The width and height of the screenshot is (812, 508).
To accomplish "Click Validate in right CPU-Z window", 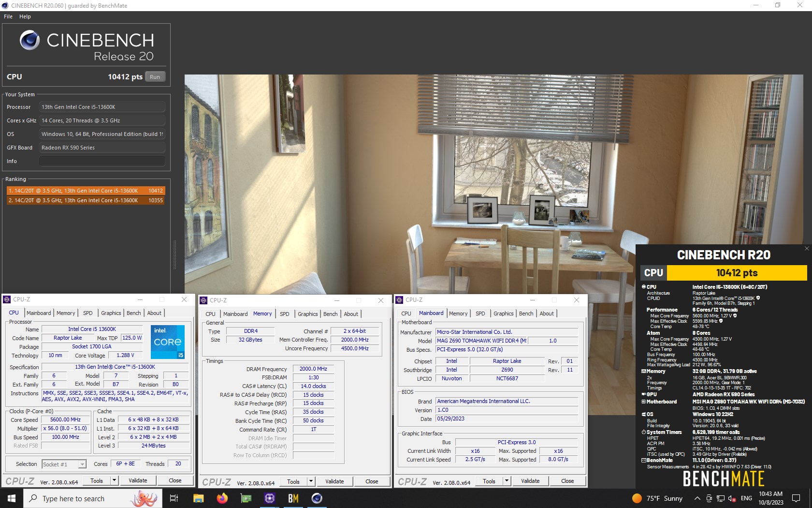I will 530,481.
